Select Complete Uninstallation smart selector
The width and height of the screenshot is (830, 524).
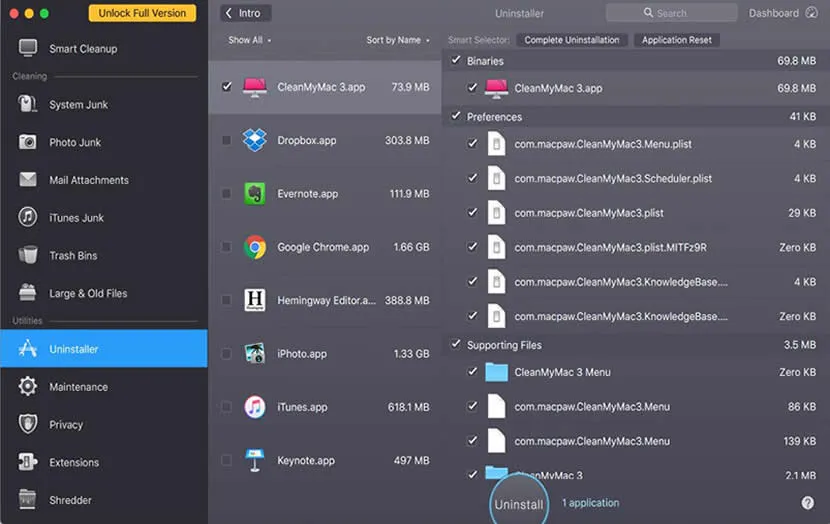point(572,40)
